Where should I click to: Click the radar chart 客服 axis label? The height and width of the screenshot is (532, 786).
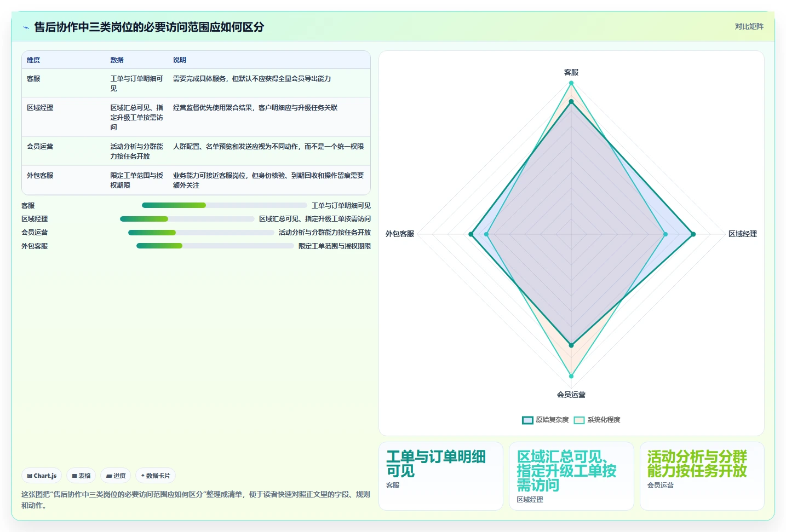(571, 72)
